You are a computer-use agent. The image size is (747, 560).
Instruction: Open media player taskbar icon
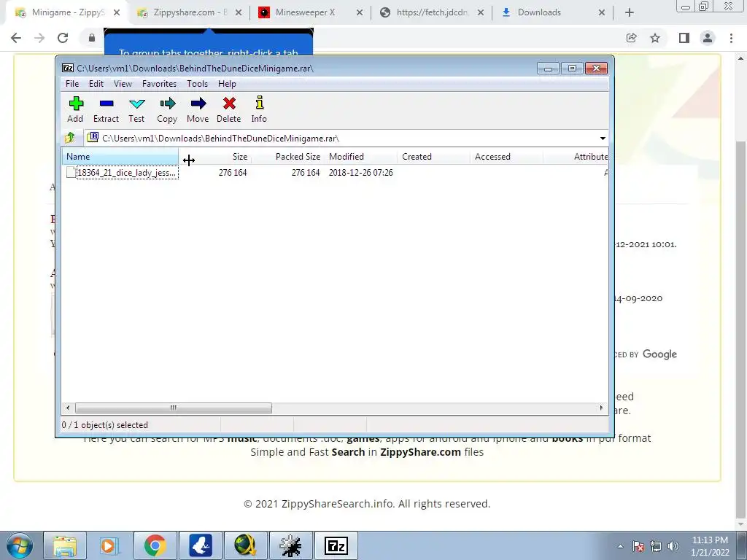[x=109, y=545]
